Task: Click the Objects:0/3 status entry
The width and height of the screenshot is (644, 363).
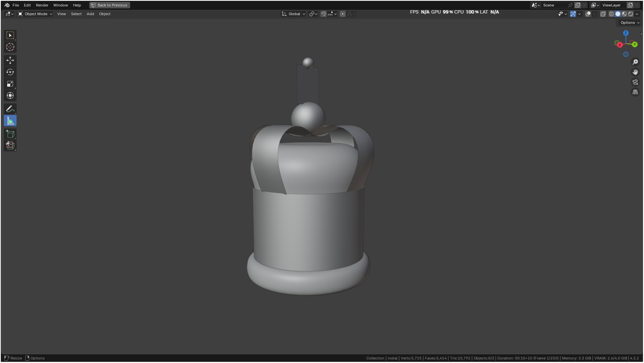Action: click(484, 358)
